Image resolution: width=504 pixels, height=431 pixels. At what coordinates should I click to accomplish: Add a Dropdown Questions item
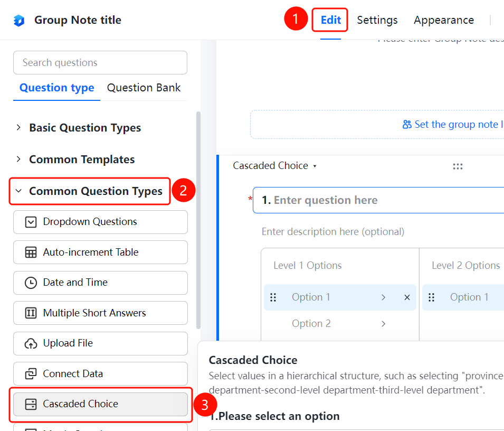(100, 222)
